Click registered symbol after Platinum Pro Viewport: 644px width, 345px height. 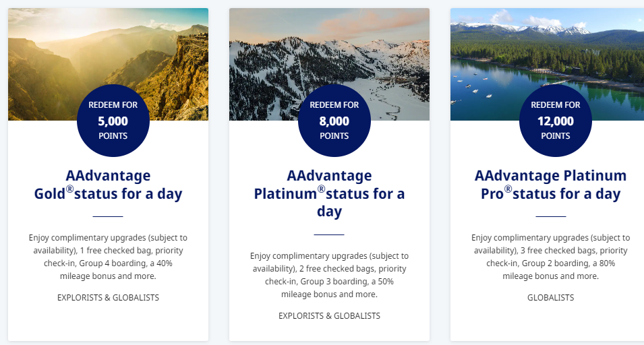tap(508, 189)
